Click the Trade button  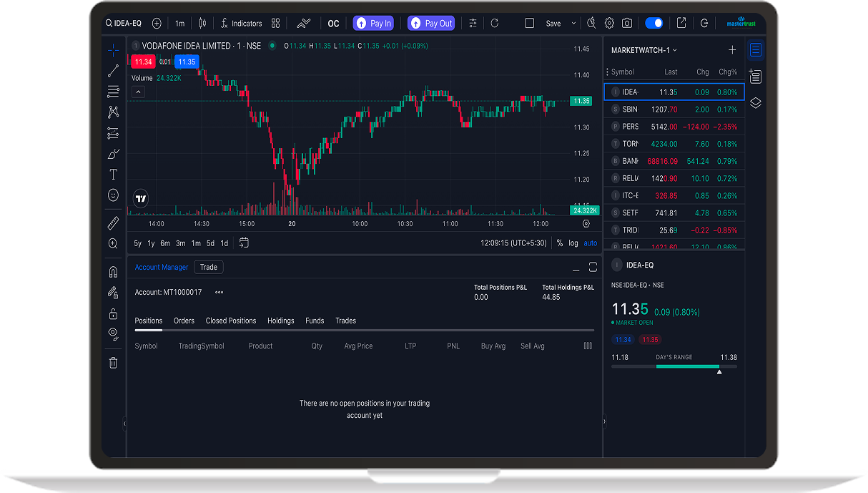click(209, 267)
